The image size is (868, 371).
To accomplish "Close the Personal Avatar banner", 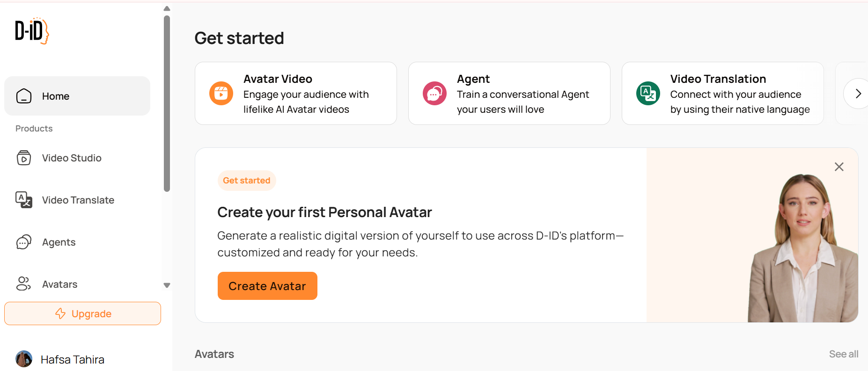I will [x=839, y=167].
